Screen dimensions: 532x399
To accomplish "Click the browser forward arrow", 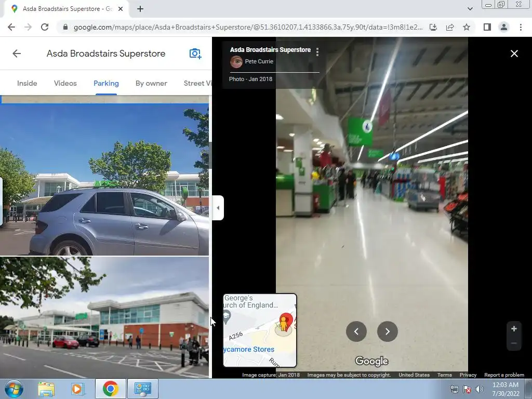I will pyautogui.click(x=28, y=27).
